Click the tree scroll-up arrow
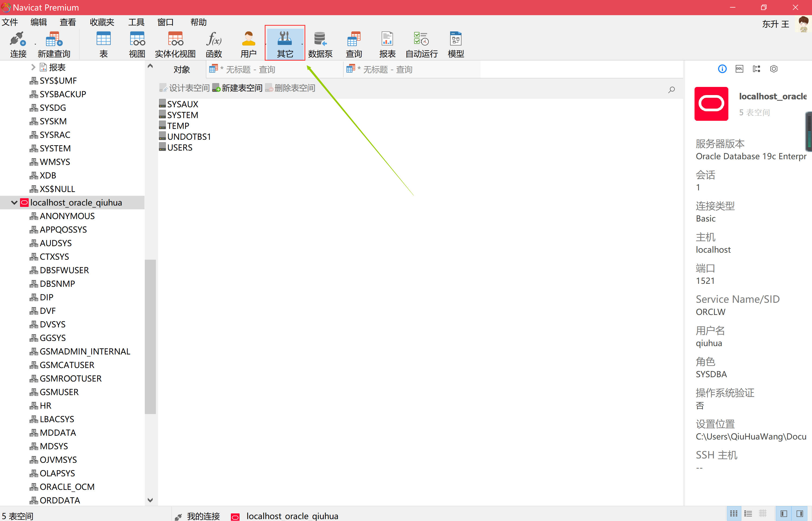The height and width of the screenshot is (521, 812). pos(150,66)
